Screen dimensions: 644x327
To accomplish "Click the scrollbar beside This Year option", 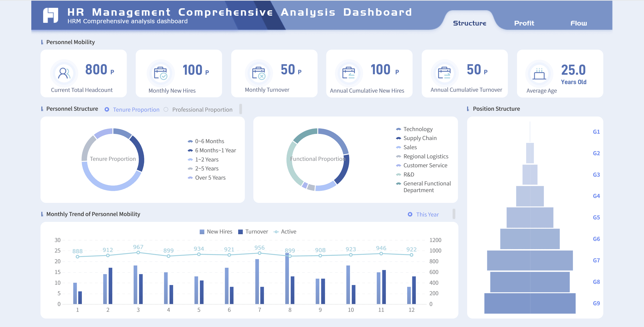I will pos(454,214).
